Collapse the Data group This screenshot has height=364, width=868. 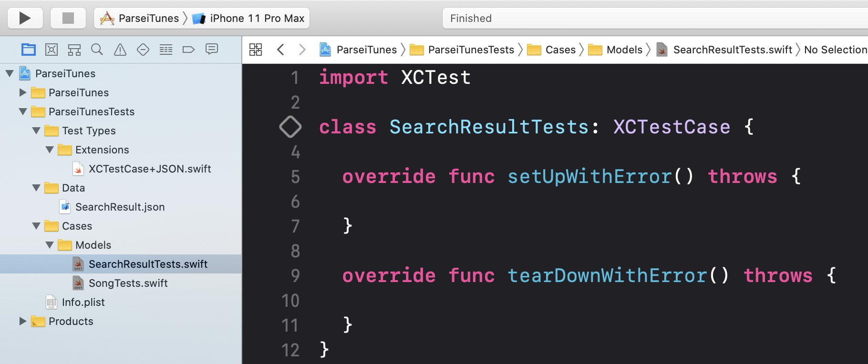pyautogui.click(x=36, y=188)
